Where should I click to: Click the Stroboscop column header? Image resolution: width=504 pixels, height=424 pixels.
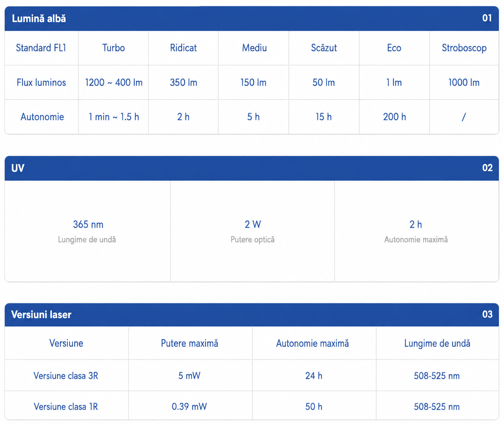[x=464, y=48]
